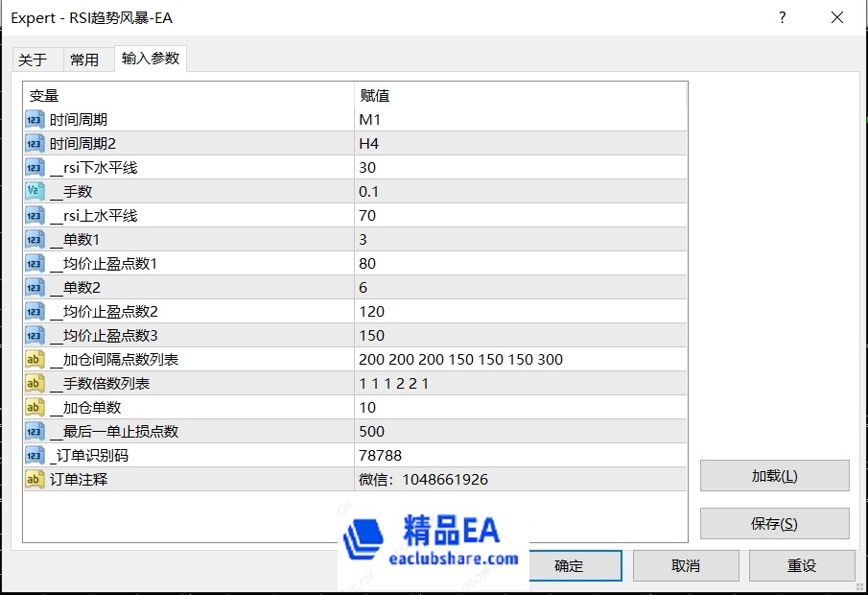Image resolution: width=868 pixels, height=595 pixels.
Task: Click the 时间周期2 variable name
Action: coord(83,144)
